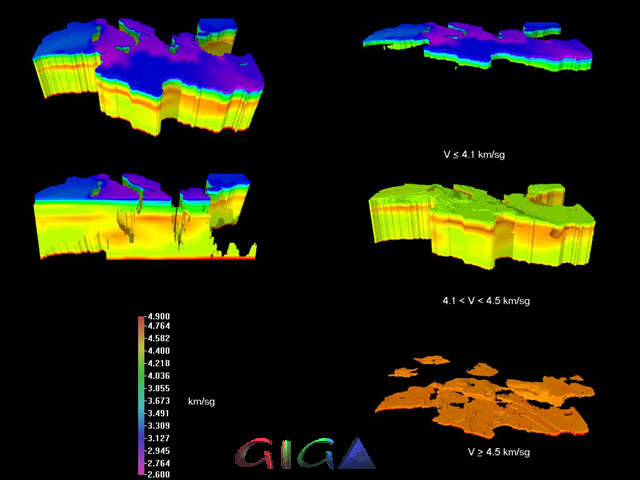This screenshot has height=480, width=640.
Task: Click the 2.945 value on the color scale
Action: coord(158,451)
